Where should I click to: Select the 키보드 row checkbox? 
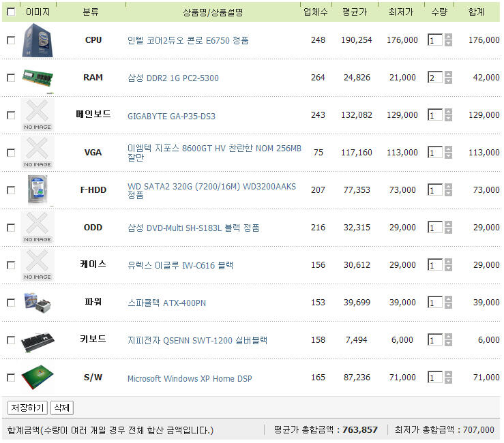point(11,340)
